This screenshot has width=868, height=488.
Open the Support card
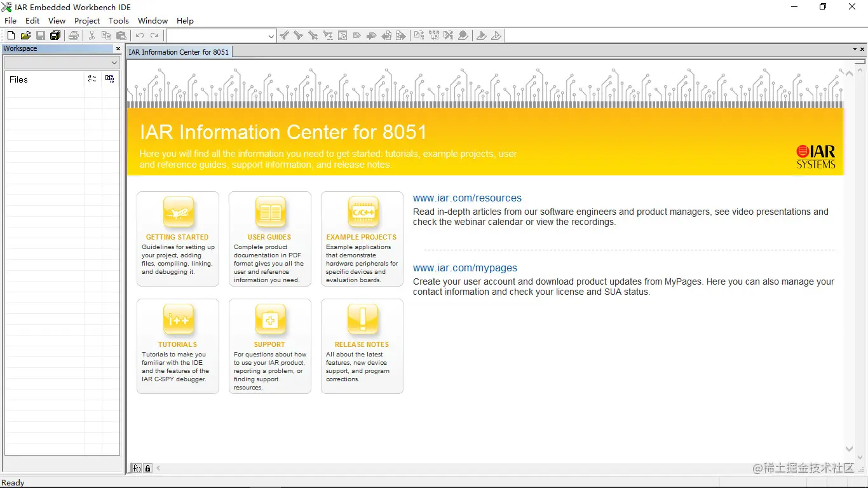(270, 346)
